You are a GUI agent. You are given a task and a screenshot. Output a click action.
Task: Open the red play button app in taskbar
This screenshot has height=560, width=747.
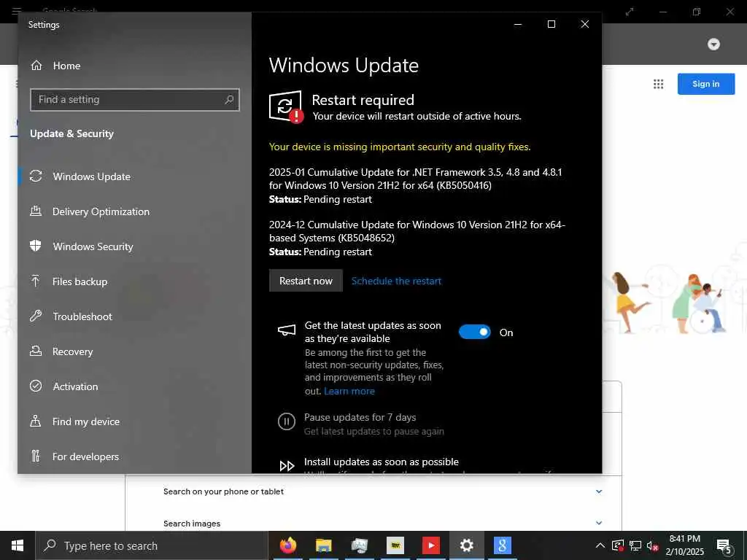click(x=430, y=545)
